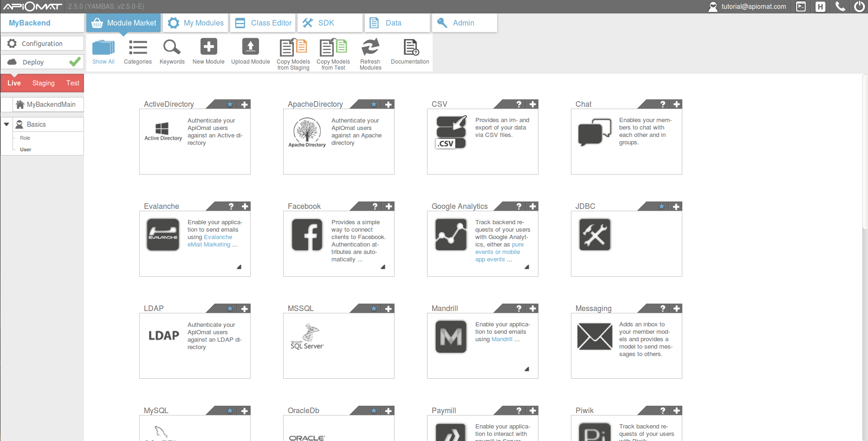Select MyBackendMain module in sidebar
The width and height of the screenshot is (868, 441).
tap(48, 104)
